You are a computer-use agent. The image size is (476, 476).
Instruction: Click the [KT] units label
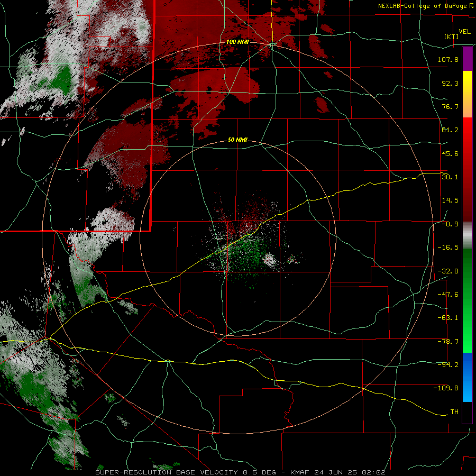452,36
